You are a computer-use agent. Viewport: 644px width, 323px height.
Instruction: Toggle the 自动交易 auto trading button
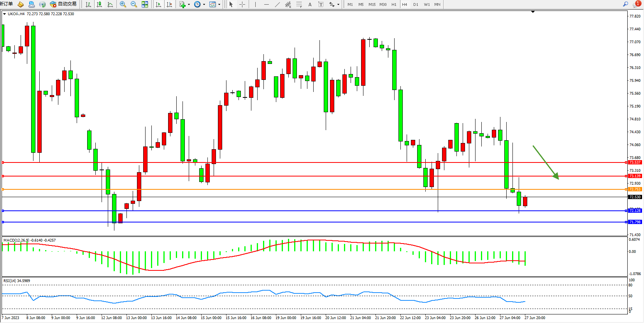63,4
